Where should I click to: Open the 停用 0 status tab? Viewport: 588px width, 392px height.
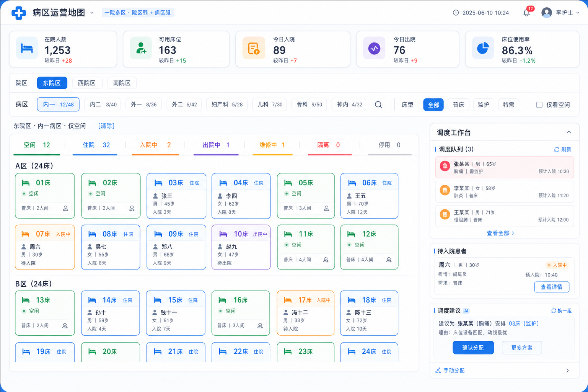coord(389,145)
